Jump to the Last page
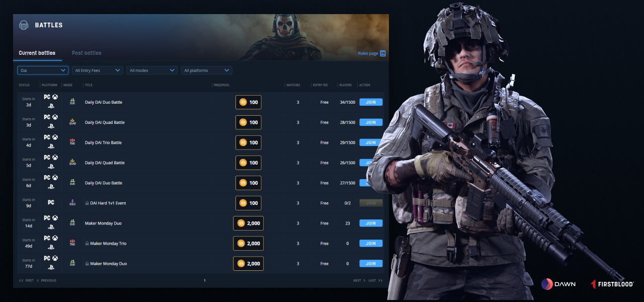The width and height of the screenshot is (644, 302). [375, 280]
